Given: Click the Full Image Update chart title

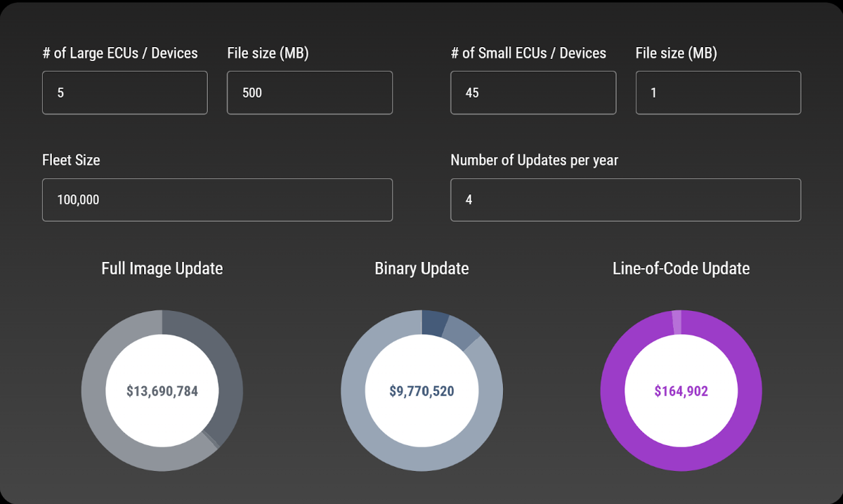Looking at the screenshot, I should click(162, 268).
